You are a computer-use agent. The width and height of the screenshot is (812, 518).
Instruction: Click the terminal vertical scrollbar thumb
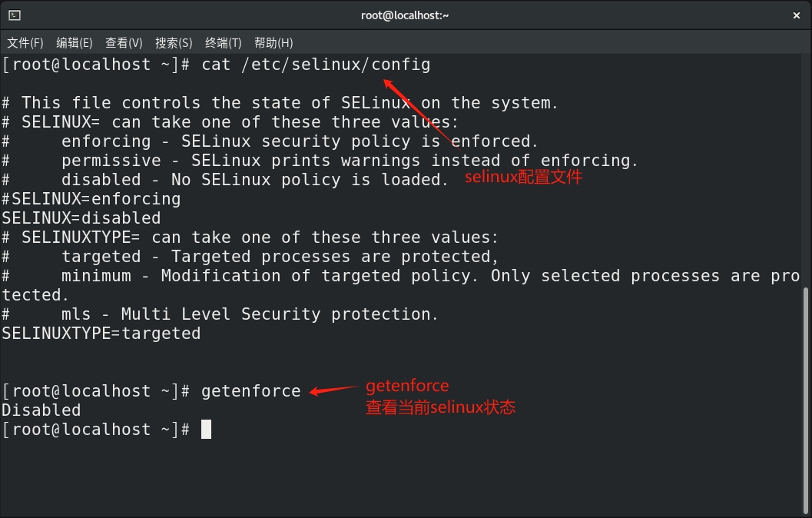805,400
